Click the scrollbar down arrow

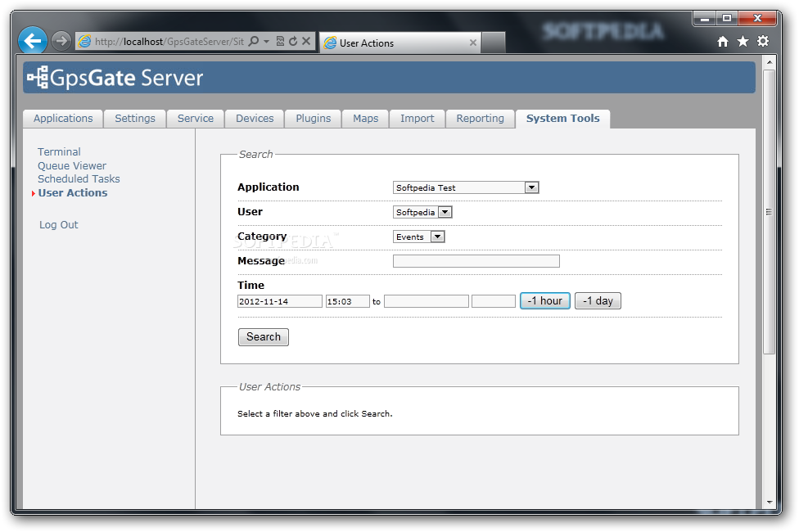tap(770, 502)
